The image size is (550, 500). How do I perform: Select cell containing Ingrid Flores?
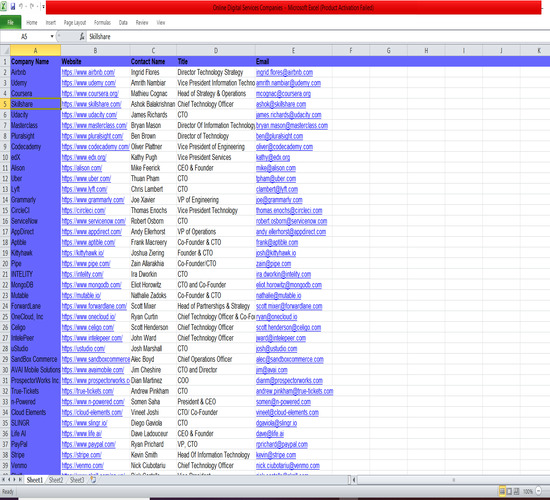[x=153, y=72]
